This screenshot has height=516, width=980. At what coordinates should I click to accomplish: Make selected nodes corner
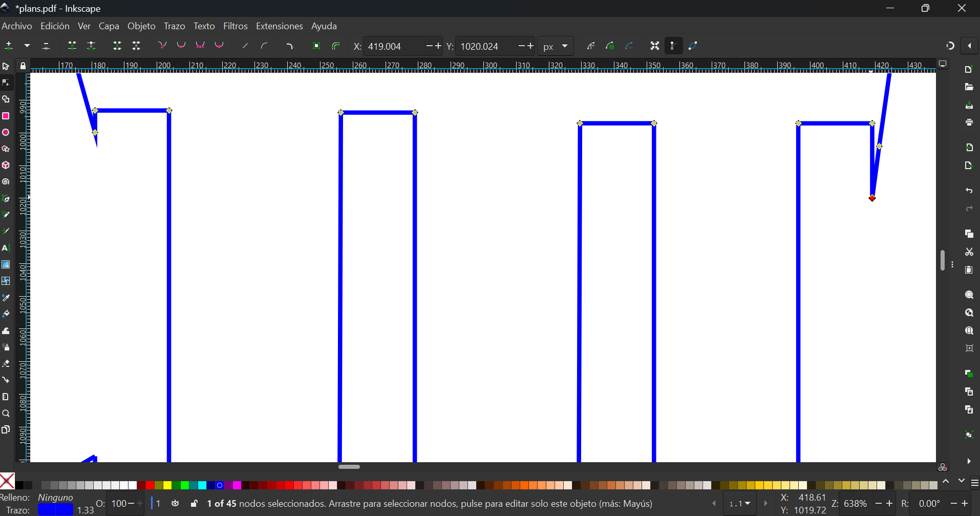(x=162, y=46)
